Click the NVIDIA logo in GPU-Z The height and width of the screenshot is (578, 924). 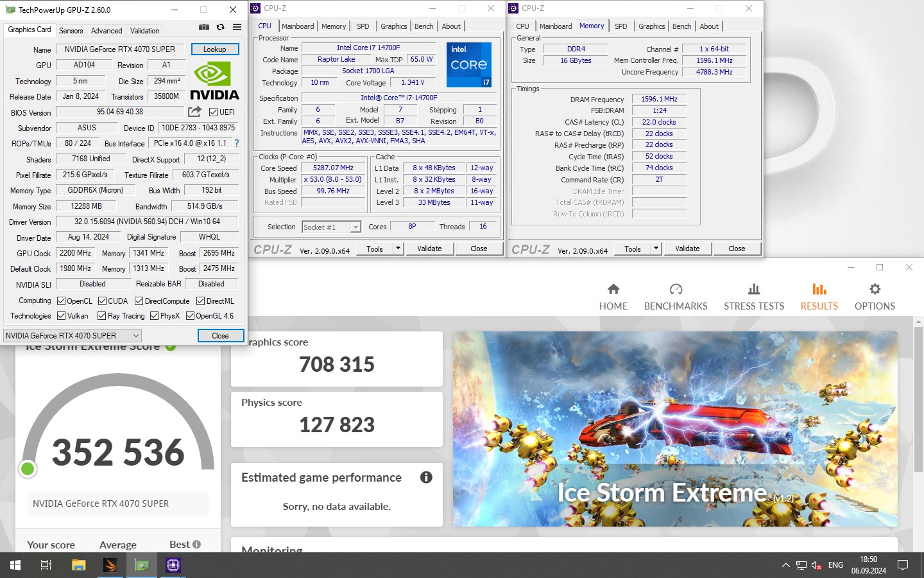click(214, 81)
